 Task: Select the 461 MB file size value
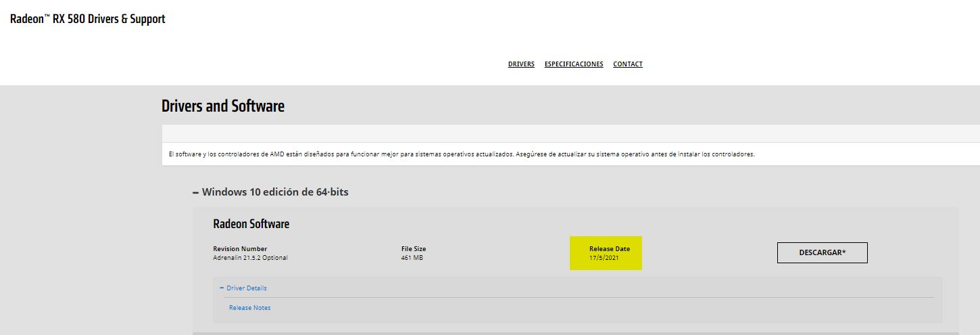coord(412,258)
